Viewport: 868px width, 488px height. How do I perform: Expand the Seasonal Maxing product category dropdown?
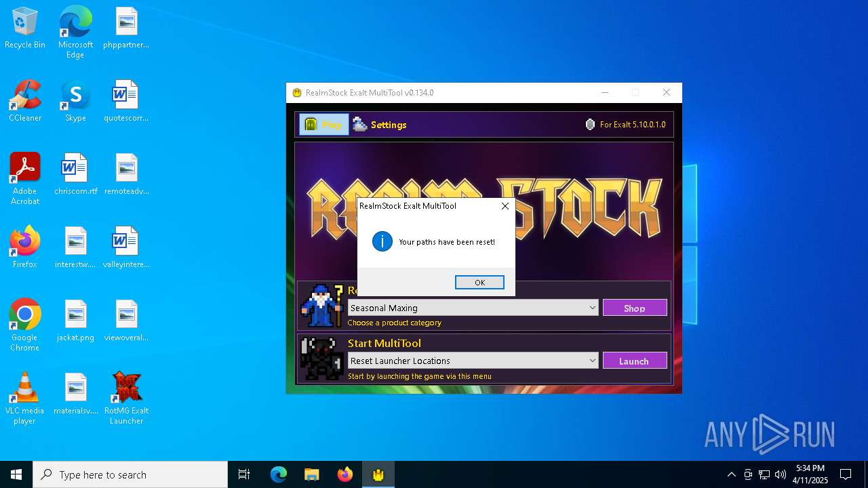tap(473, 308)
